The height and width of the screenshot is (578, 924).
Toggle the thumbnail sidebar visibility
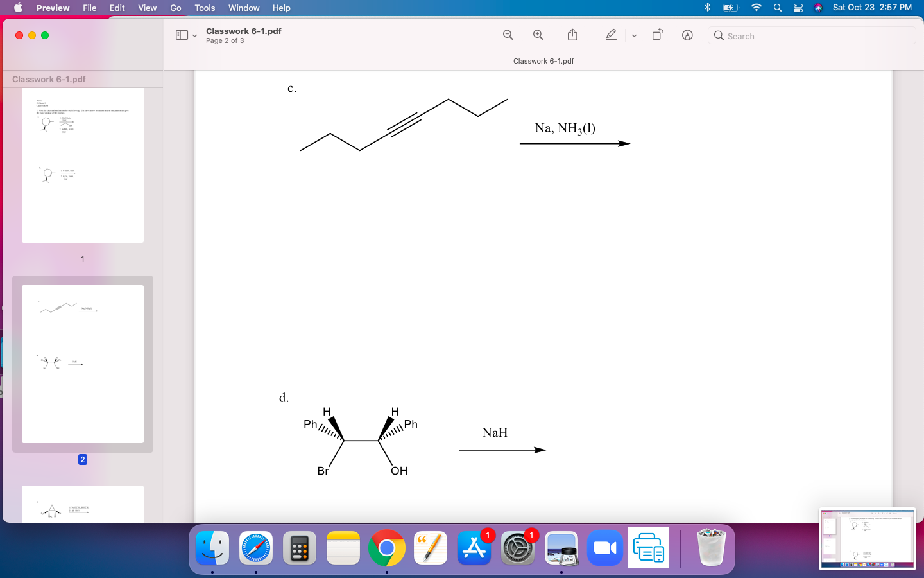click(x=181, y=35)
